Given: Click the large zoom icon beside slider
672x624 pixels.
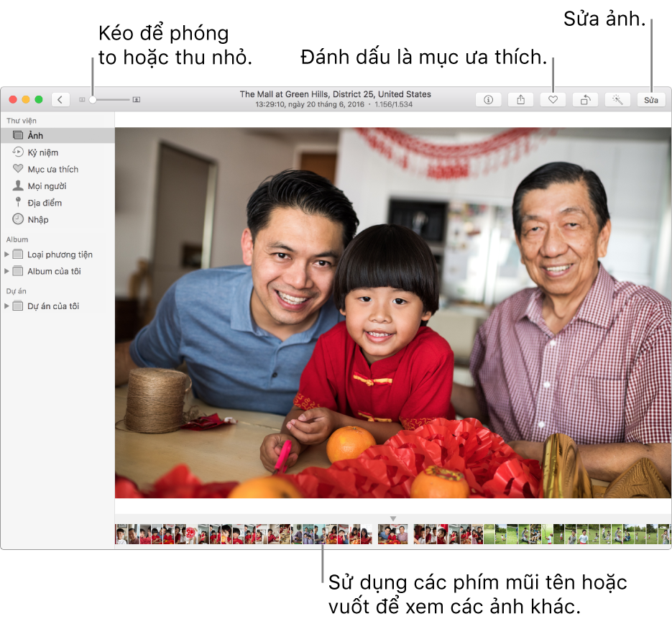Looking at the screenshot, I should click(137, 100).
